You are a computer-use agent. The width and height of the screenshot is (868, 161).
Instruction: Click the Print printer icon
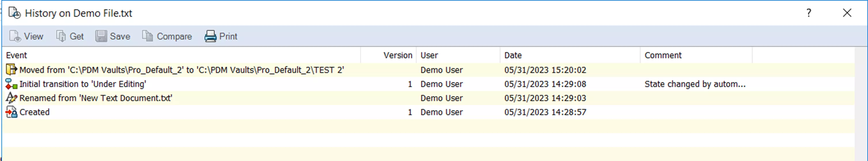[x=211, y=36]
